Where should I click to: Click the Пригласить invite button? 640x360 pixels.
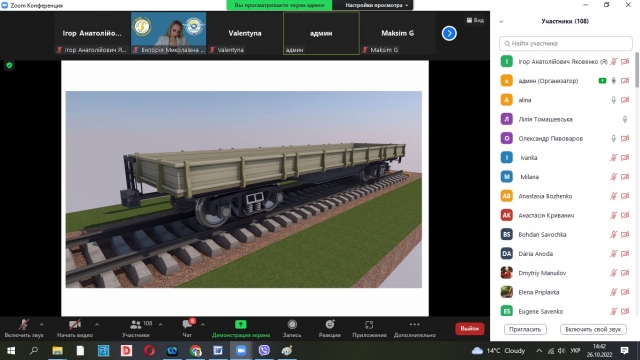point(525,329)
